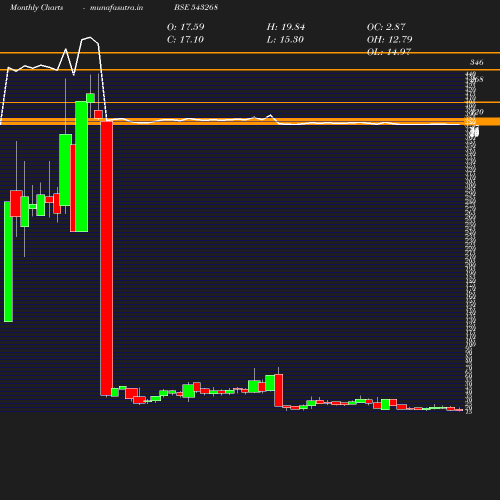The height and width of the screenshot is (500, 500).
Task: Select the high value "H: 19.84"
Action: pyautogui.click(x=286, y=27)
